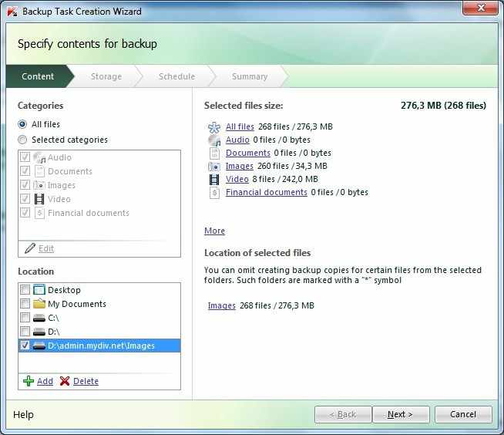Image resolution: width=504 pixels, height=435 pixels.
Task: Click the green plus Add icon
Action: [29, 381]
